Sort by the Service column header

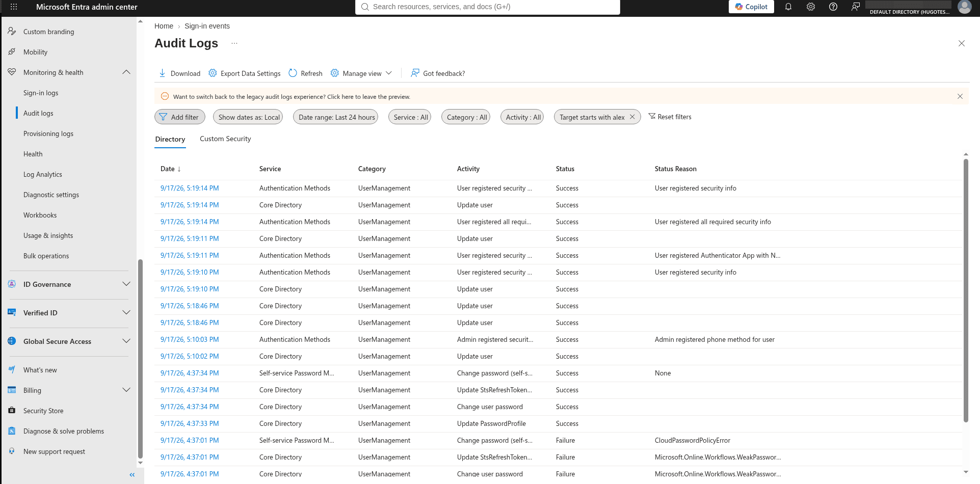click(x=270, y=169)
